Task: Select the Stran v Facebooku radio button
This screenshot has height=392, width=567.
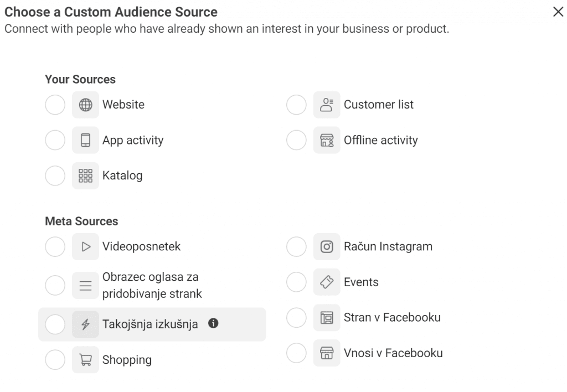Action: tap(296, 318)
